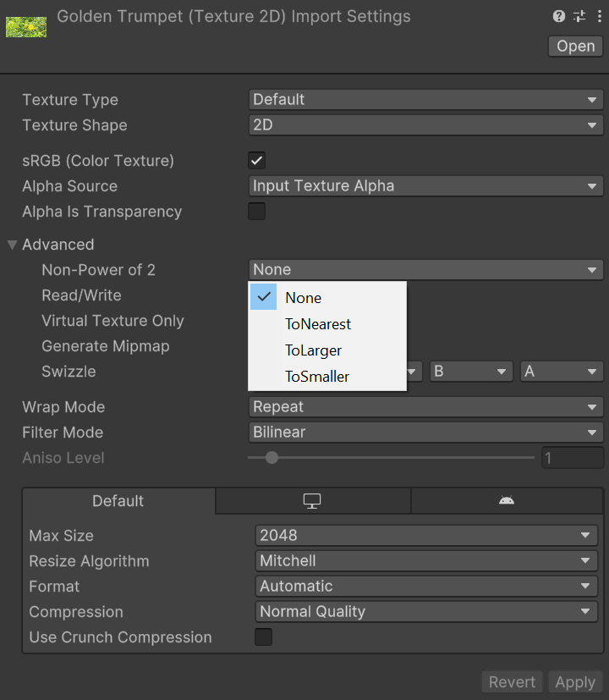Open the Swizzle alpha channel dropdown
The height and width of the screenshot is (700, 609).
561,371
